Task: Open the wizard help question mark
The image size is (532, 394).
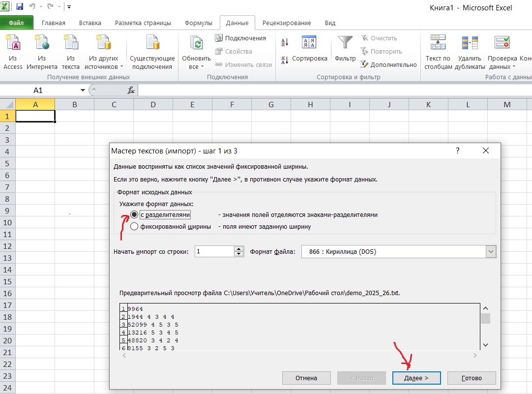Action: (458, 151)
